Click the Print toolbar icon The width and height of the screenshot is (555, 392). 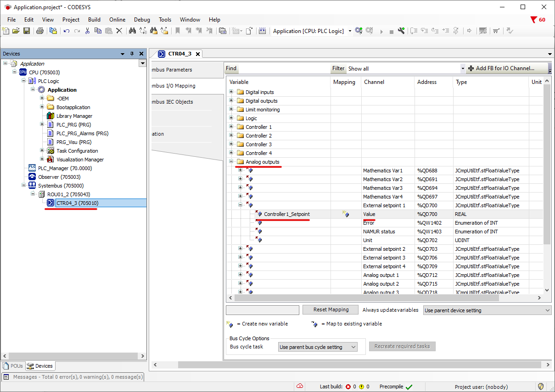click(40, 31)
